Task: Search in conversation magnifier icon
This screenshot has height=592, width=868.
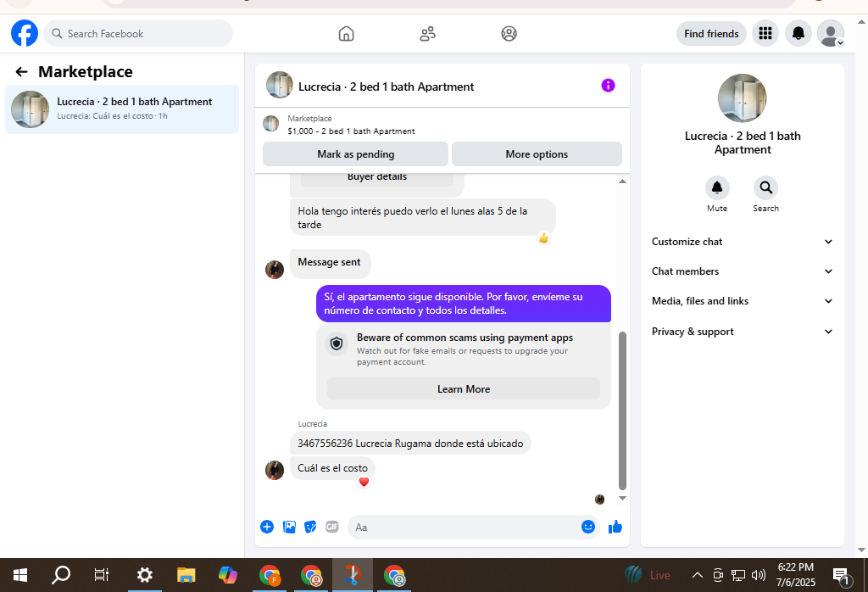Action: click(765, 187)
